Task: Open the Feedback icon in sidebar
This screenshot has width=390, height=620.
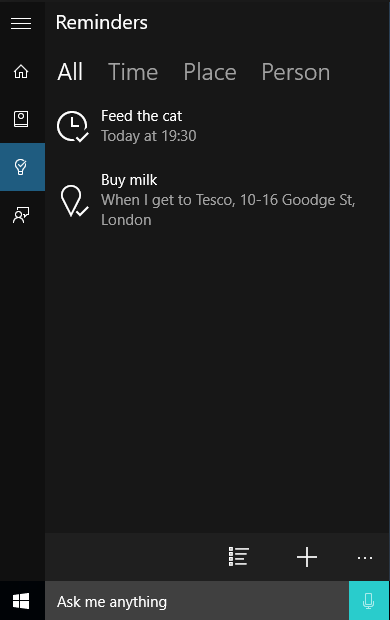Action: pos(21,215)
